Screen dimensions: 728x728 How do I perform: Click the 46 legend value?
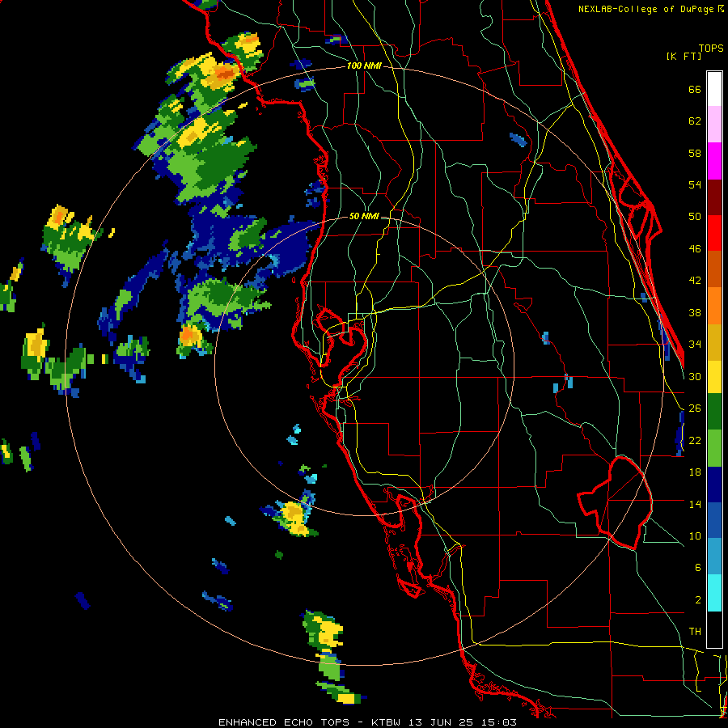click(x=695, y=249)
